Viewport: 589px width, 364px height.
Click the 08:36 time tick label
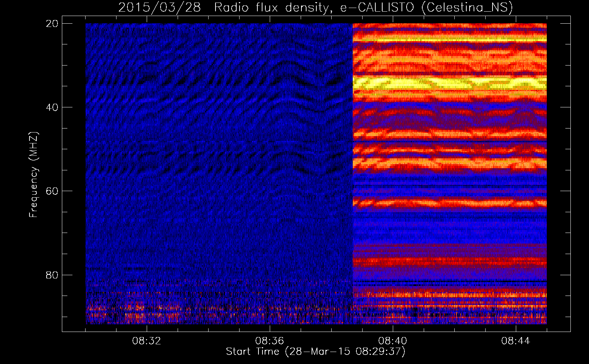(270, 341)
